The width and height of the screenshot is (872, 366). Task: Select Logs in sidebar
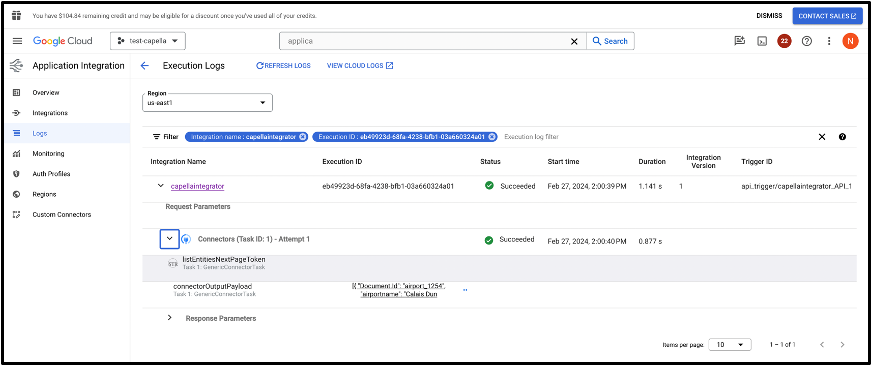(39, 133)
